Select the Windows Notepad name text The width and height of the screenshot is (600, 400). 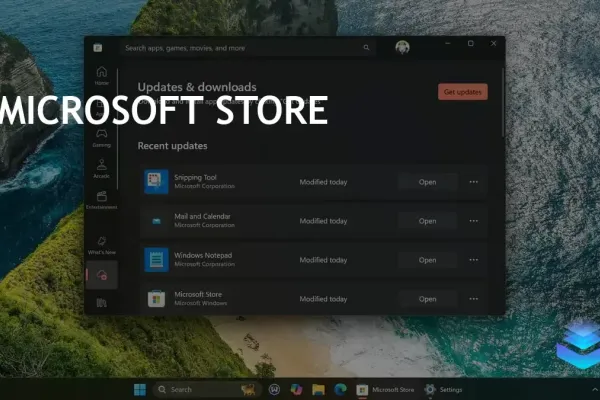203,255
